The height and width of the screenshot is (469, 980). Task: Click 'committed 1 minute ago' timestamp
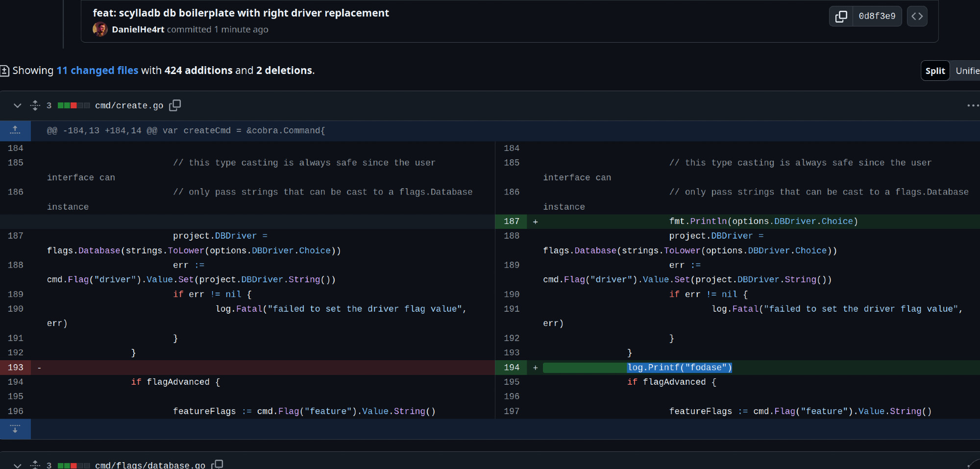tap(218, 29)
